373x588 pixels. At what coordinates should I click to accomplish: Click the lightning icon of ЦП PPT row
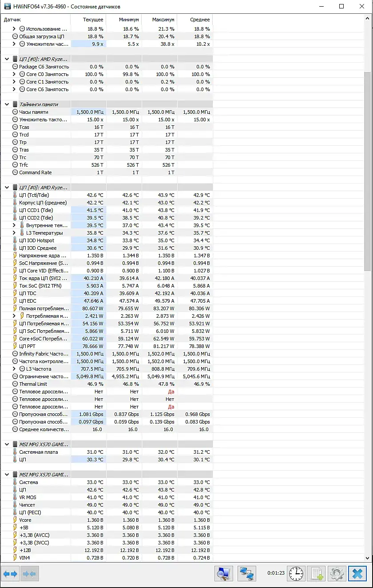pos(15,346)
